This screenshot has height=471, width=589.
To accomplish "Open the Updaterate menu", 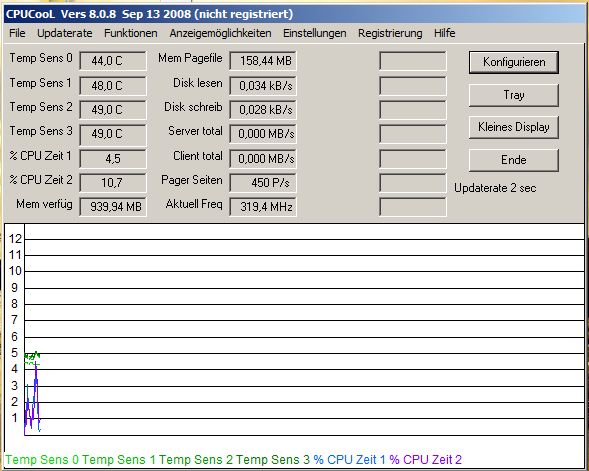I will [x=65, y=33].
